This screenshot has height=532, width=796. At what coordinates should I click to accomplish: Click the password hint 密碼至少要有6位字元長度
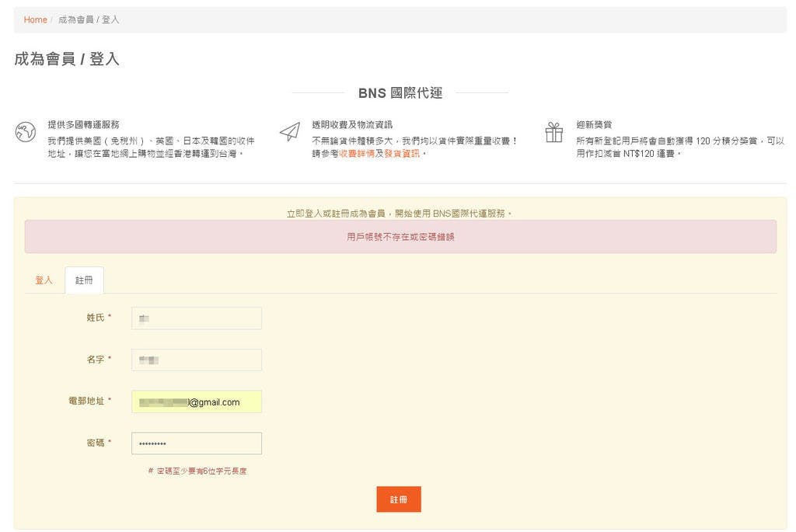tap(197, 471)
